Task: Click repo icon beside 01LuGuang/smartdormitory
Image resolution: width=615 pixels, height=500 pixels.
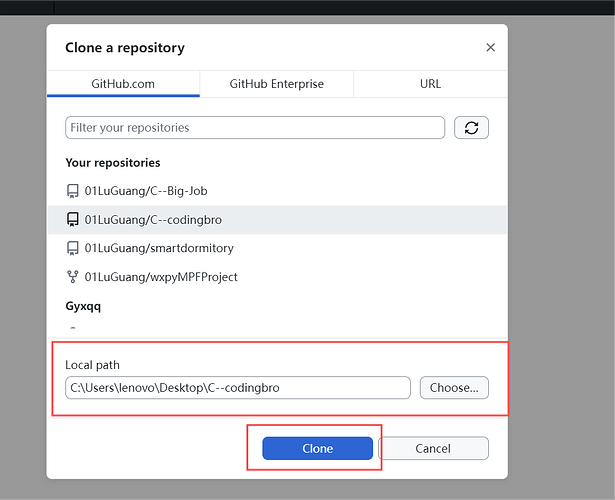Action: pyautogui.click(x=73, y=248)
